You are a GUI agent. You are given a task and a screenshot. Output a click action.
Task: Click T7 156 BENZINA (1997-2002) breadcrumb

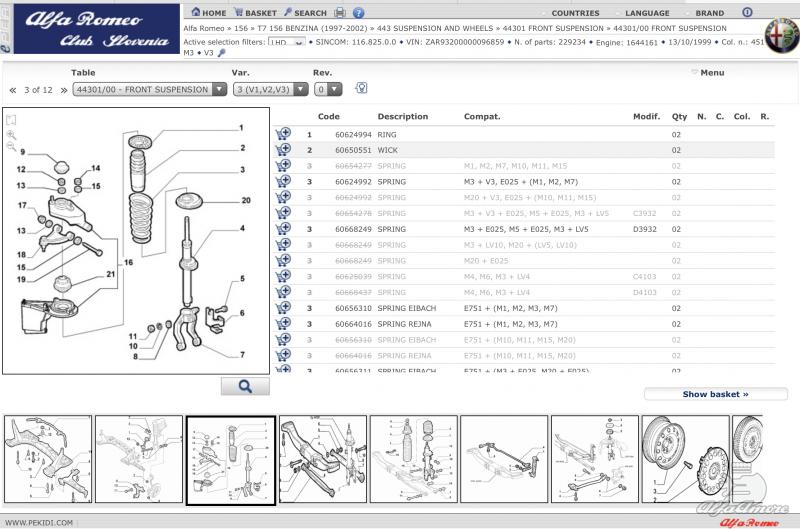pyautogui.click(x=312, y=29)
